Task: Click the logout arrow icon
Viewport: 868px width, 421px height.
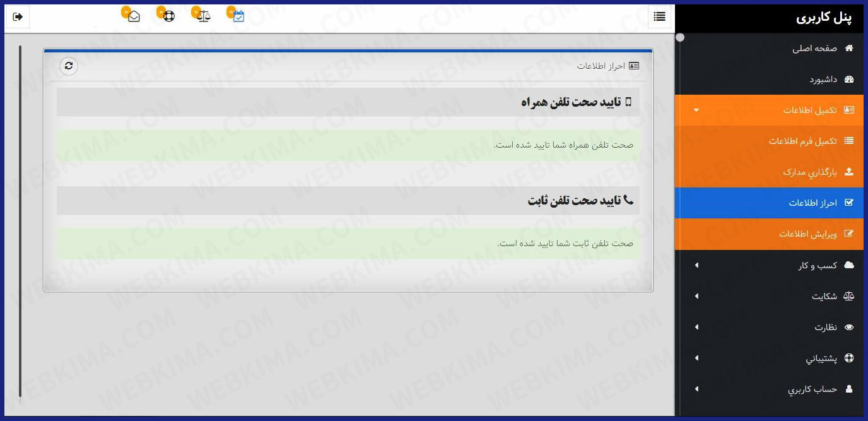Action: 18,17
